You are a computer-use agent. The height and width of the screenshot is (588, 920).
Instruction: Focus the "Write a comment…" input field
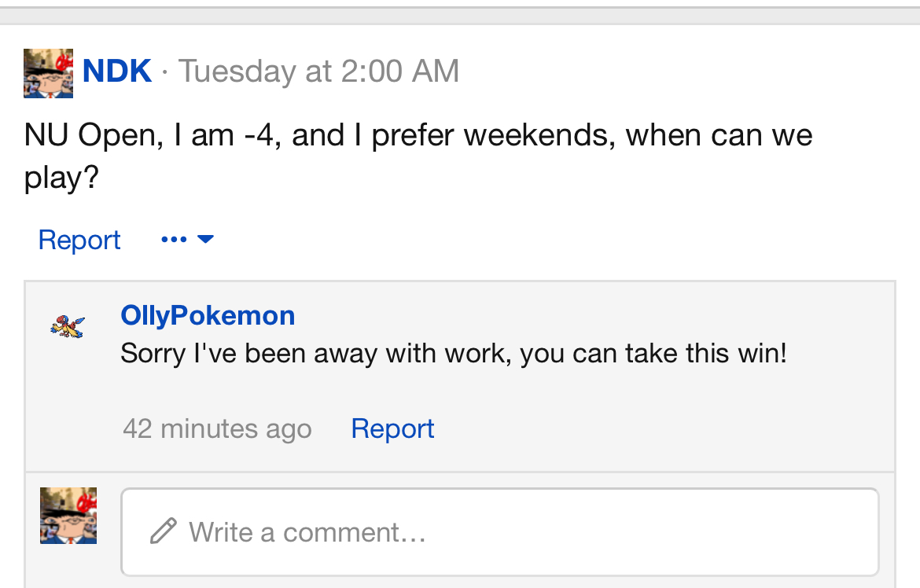click(499, 532)
